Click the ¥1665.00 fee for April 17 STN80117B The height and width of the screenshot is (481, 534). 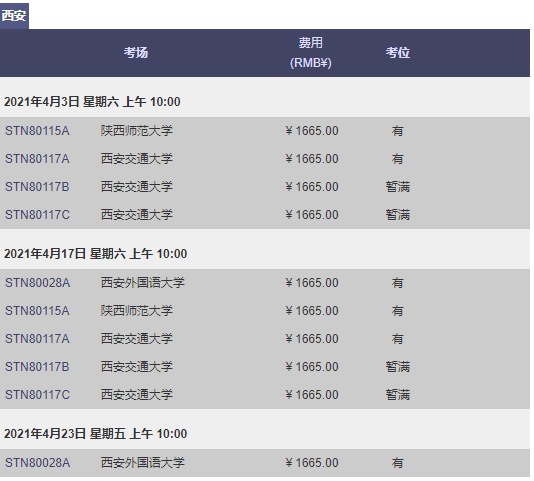(x=312, y=367)
